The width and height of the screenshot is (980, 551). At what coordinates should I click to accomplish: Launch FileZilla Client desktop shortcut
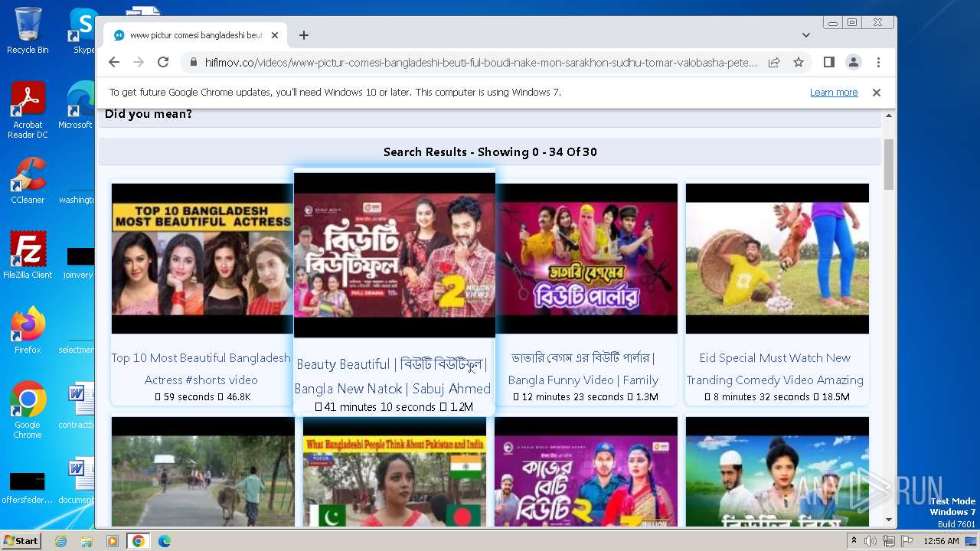[28, 255]
